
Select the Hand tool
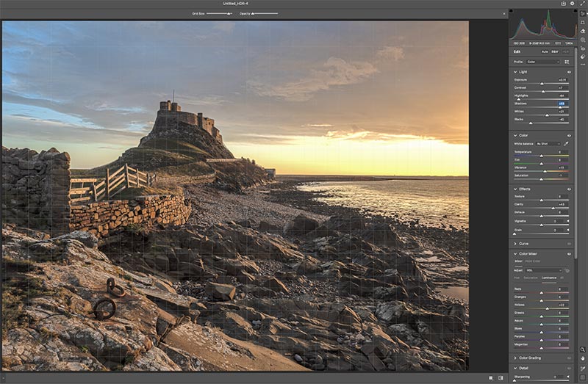[583, 358]
